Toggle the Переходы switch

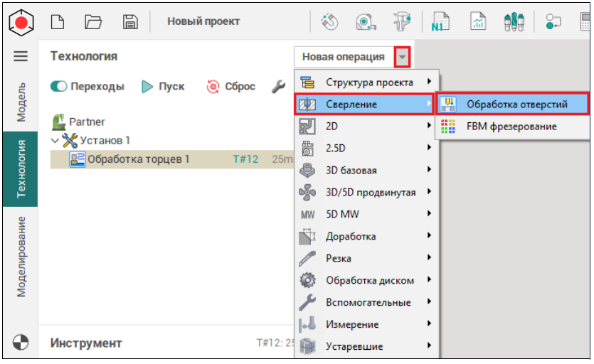(59, 87)
